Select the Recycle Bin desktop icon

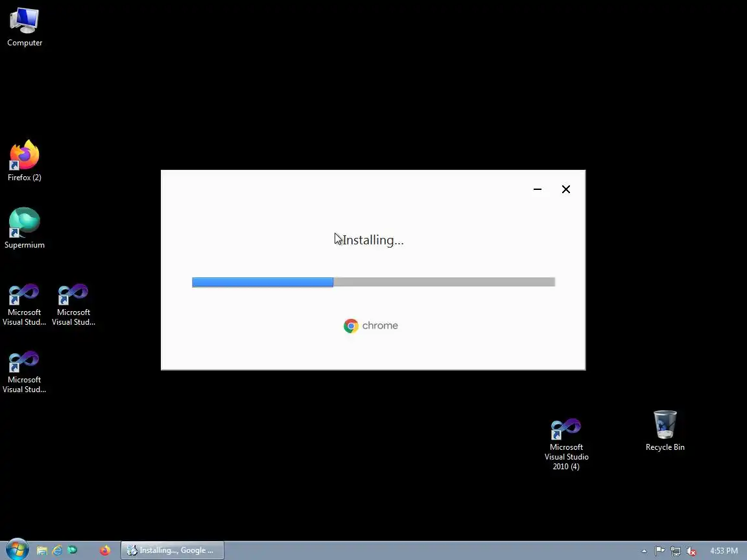tap(665, 430)
